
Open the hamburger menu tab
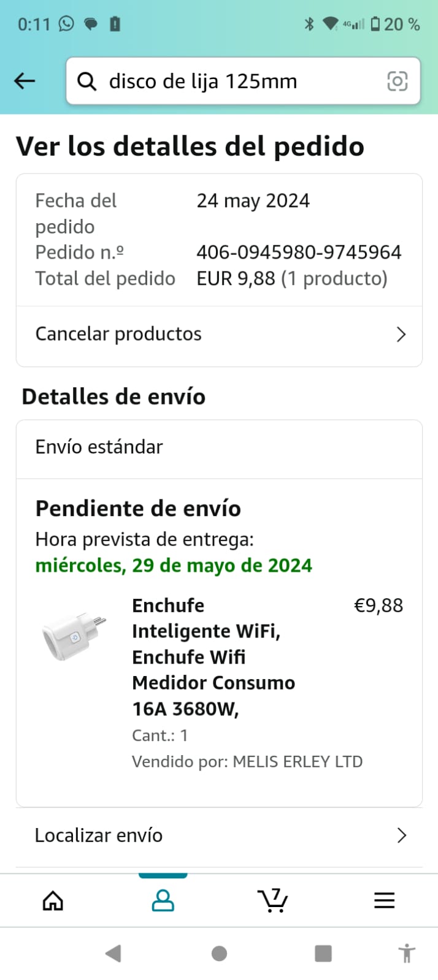click(x=385, y=900)
